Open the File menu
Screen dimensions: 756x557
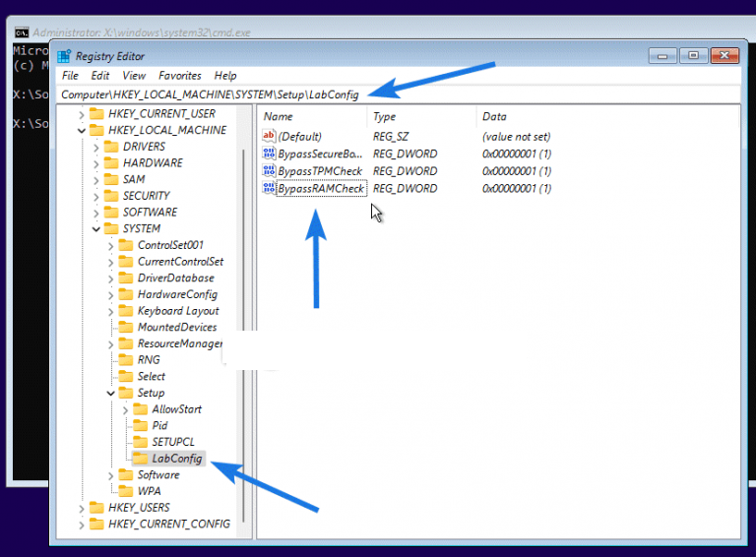point(70,76)
